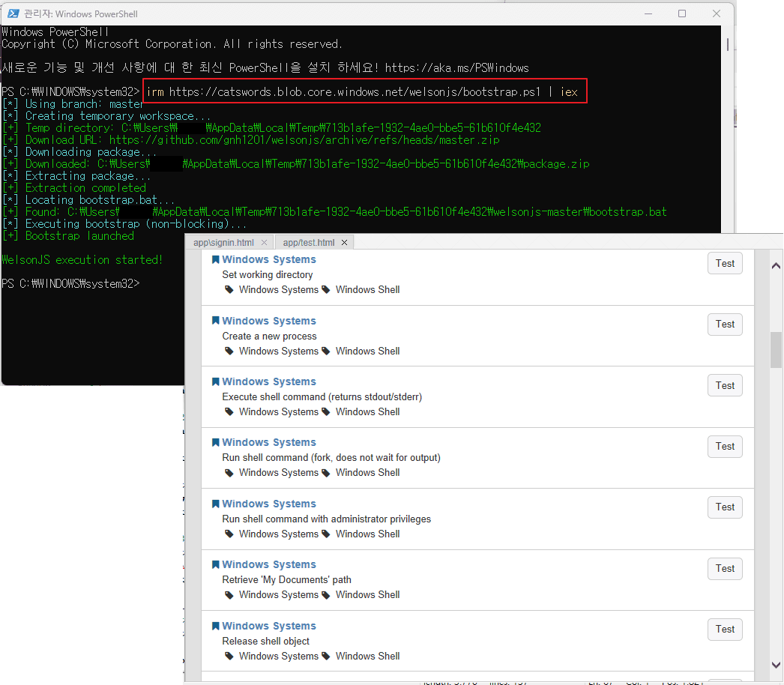Click the last PowerShell prompt line
The height and width of the screenshot is (685, 784).
pos(70,284)
